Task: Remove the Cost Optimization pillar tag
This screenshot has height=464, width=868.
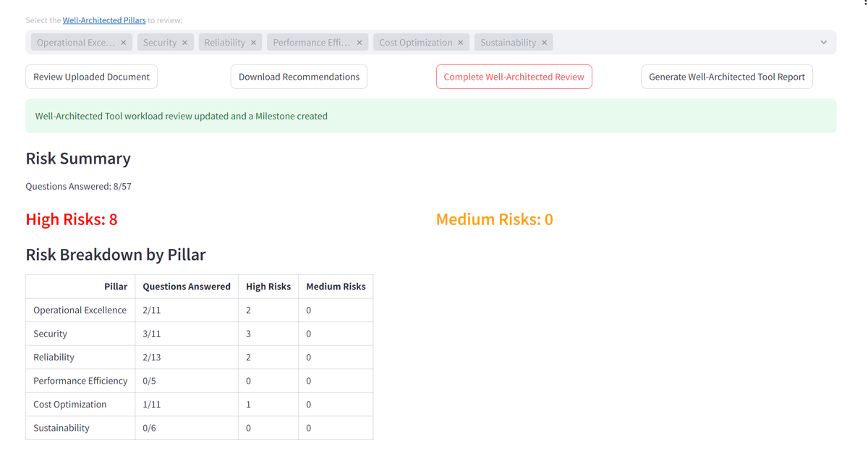Action: 461,43
